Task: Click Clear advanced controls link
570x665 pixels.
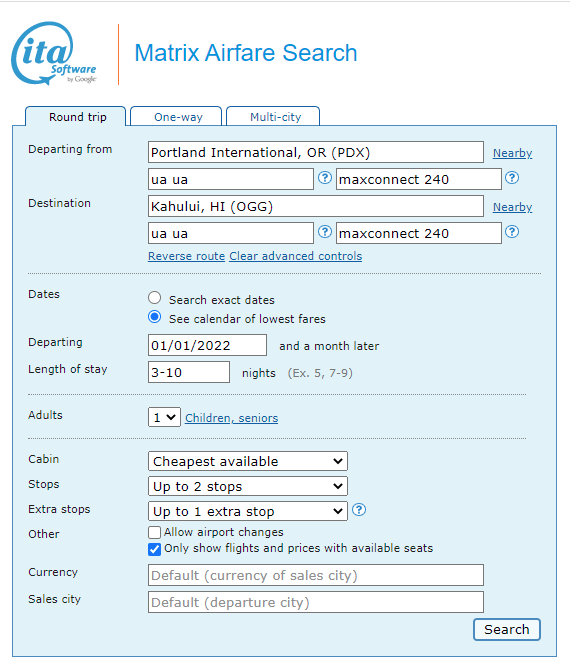Action: [x=296, y=256]
